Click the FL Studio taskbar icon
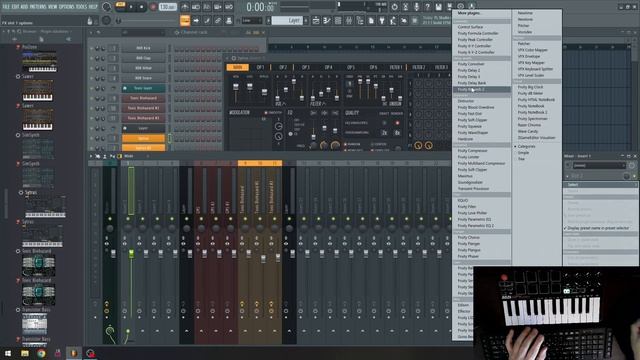 click(x=74, y=353)
